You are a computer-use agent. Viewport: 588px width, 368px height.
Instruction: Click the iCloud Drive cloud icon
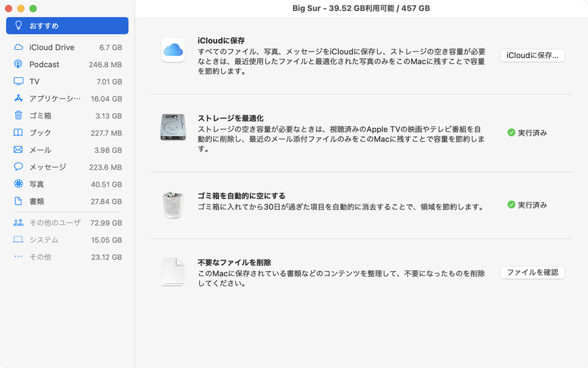point(18,47)
